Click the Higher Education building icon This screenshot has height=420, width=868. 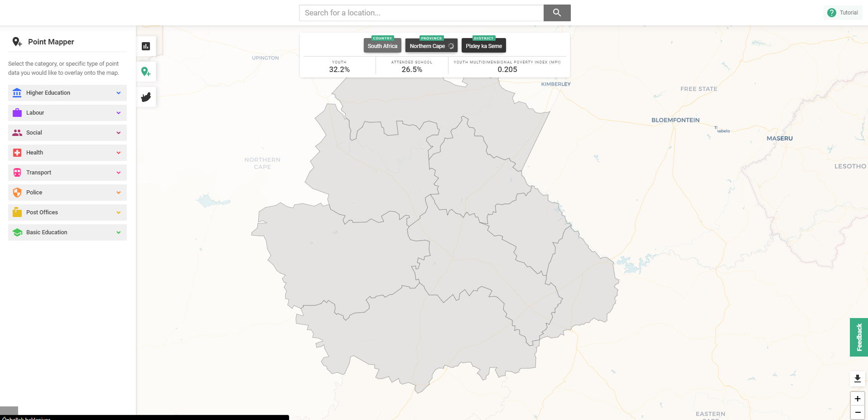[17, 92]
